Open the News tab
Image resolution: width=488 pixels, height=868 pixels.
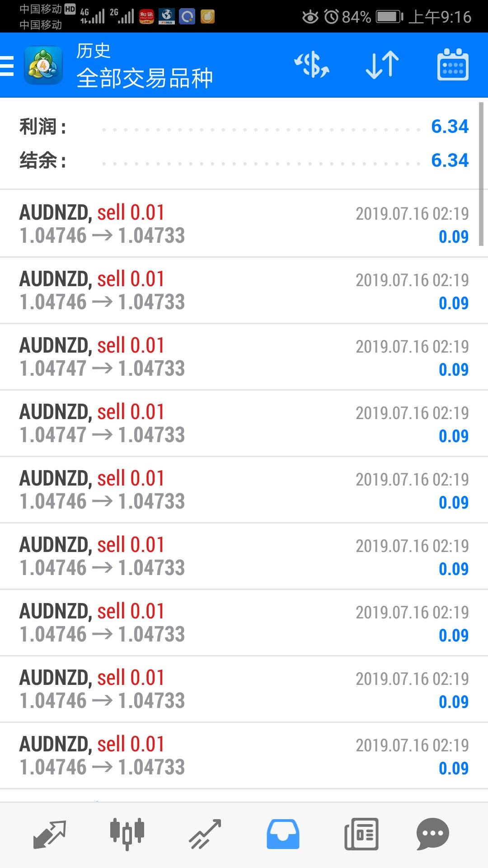(361, 834)
